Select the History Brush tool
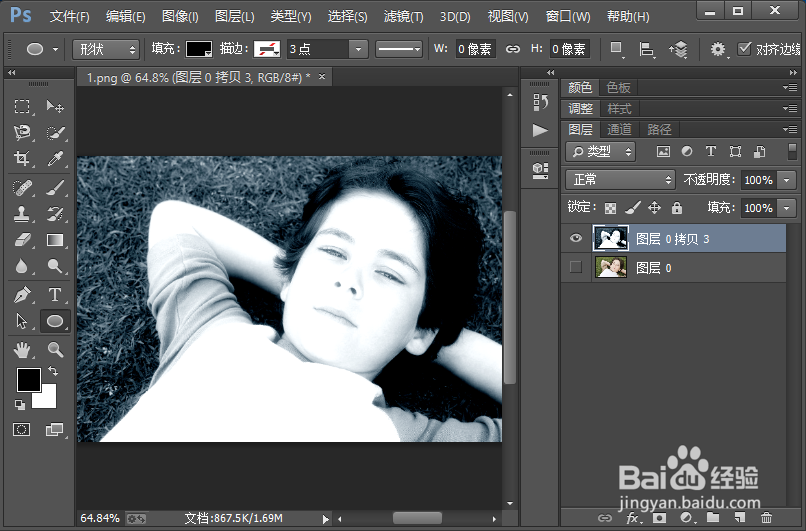 coord(55,214)
